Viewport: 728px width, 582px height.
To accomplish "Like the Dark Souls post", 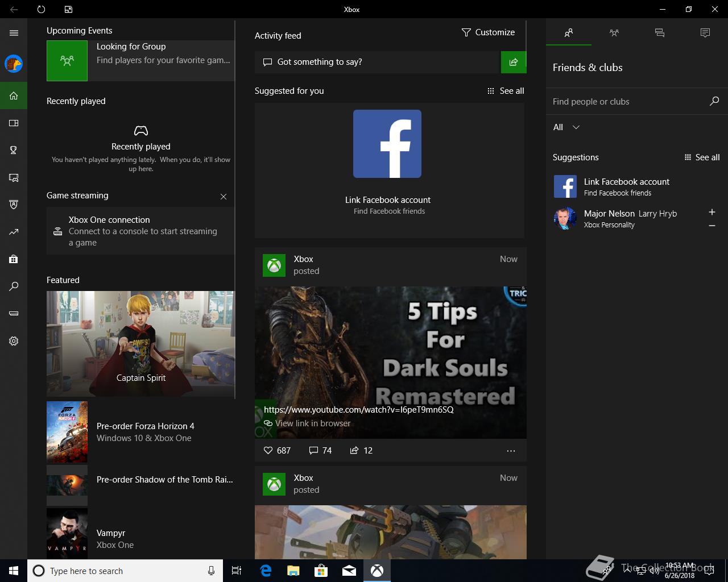I will 277,450.
